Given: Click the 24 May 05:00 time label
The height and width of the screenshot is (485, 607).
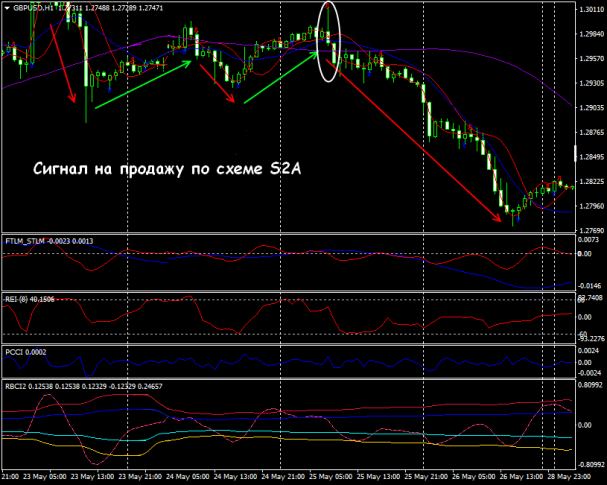Looking at the screenshot, I should click(x=188, y=476).
